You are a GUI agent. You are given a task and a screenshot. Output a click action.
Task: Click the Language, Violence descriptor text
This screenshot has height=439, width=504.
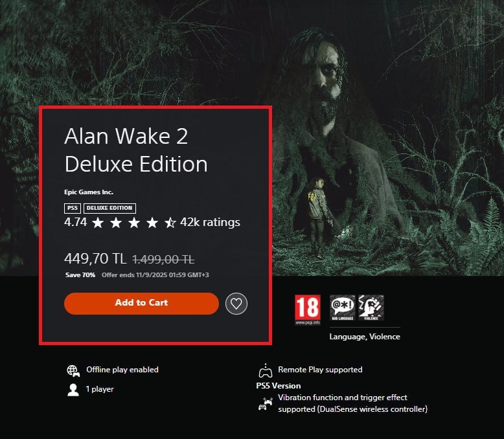point(365,337)
